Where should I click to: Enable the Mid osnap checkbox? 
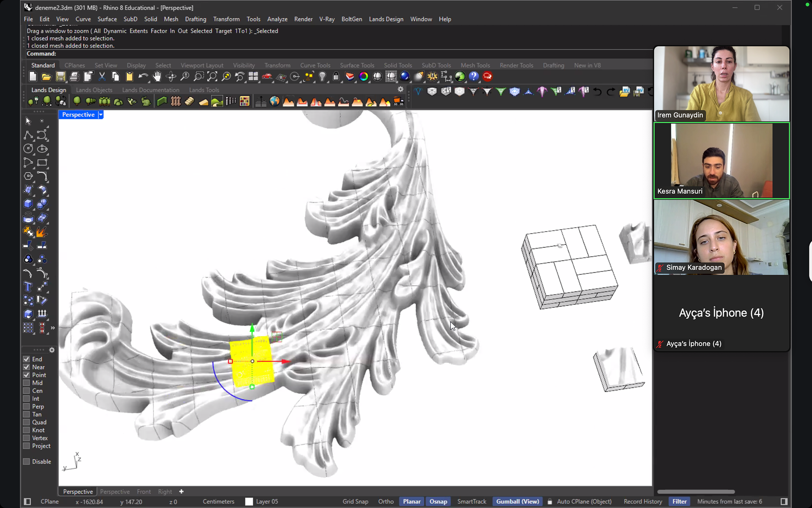[x=26, y=383]
